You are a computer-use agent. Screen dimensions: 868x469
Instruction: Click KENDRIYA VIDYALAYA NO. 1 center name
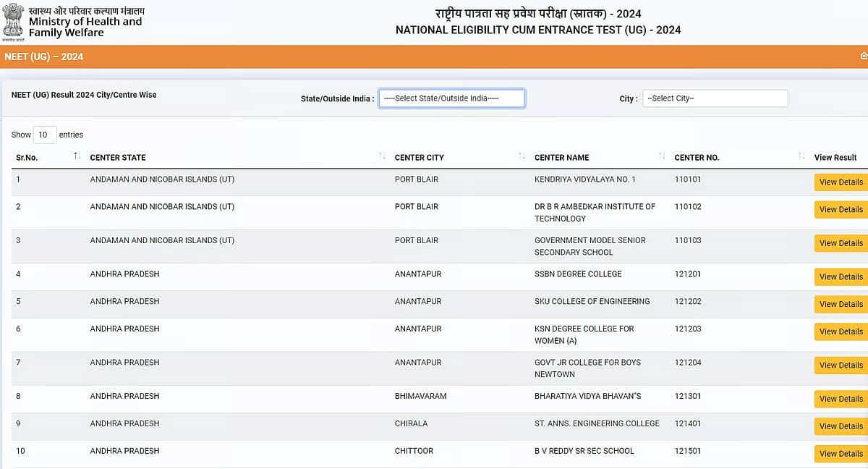click(585, 179)
